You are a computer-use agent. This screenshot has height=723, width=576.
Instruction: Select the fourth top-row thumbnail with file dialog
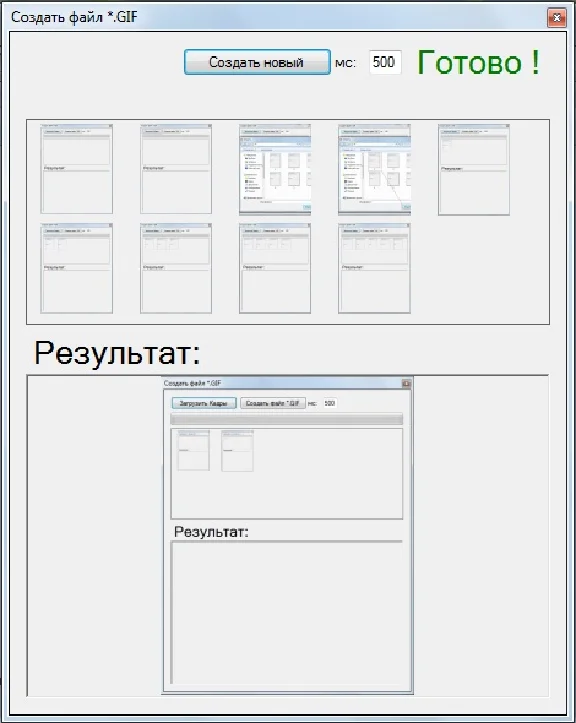coord(374,169)
